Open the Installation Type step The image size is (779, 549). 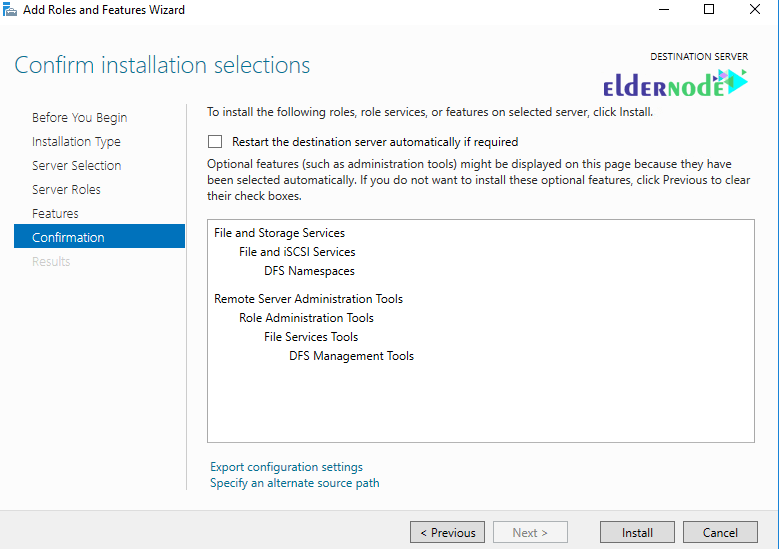tap(76, 142)
